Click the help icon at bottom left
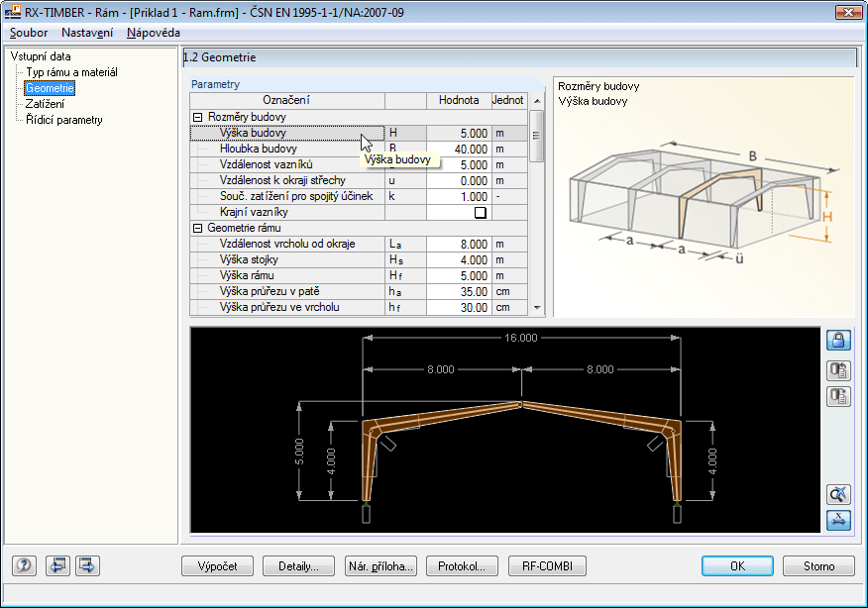This screenshot has width=868, height=608. coord(22,565)
